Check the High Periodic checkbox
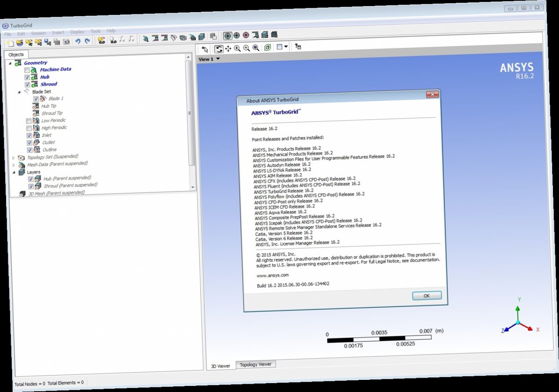This screenshot has height=392, width=559. (x=28, y=128)
